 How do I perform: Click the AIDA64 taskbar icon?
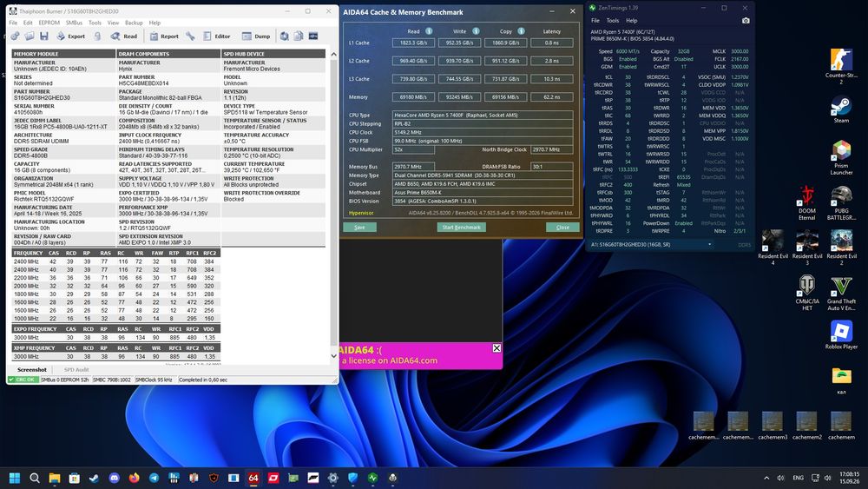tap(253, 478)
